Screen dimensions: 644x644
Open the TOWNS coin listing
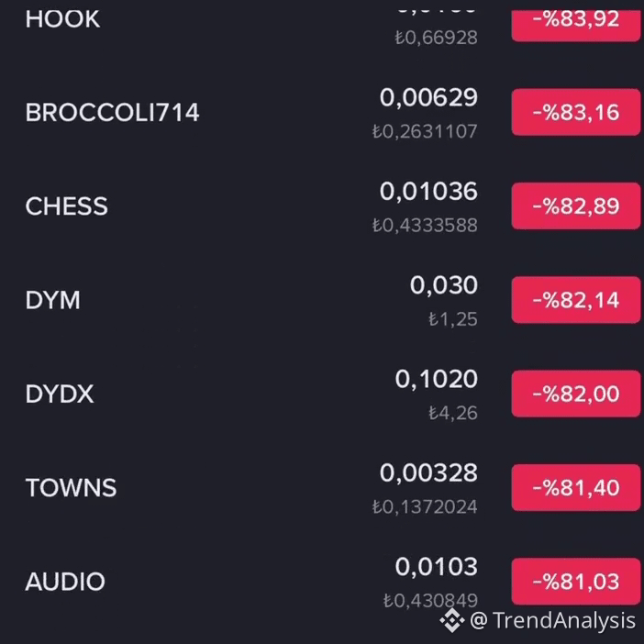322,487
